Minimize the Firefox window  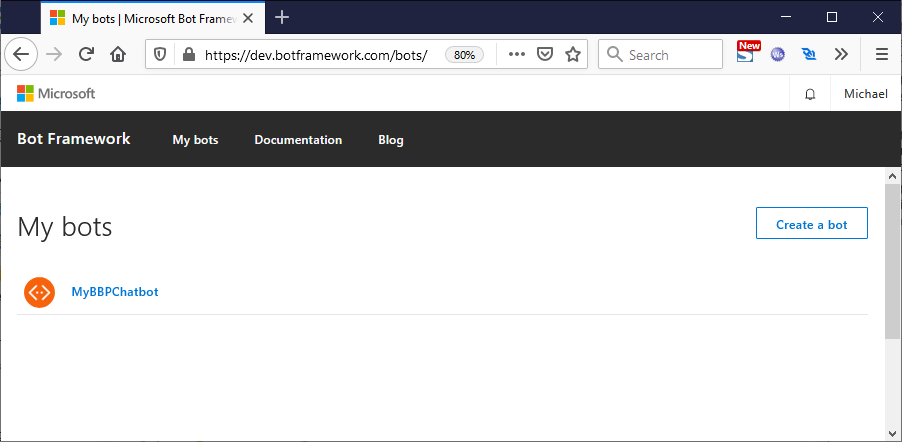point(786,17)
